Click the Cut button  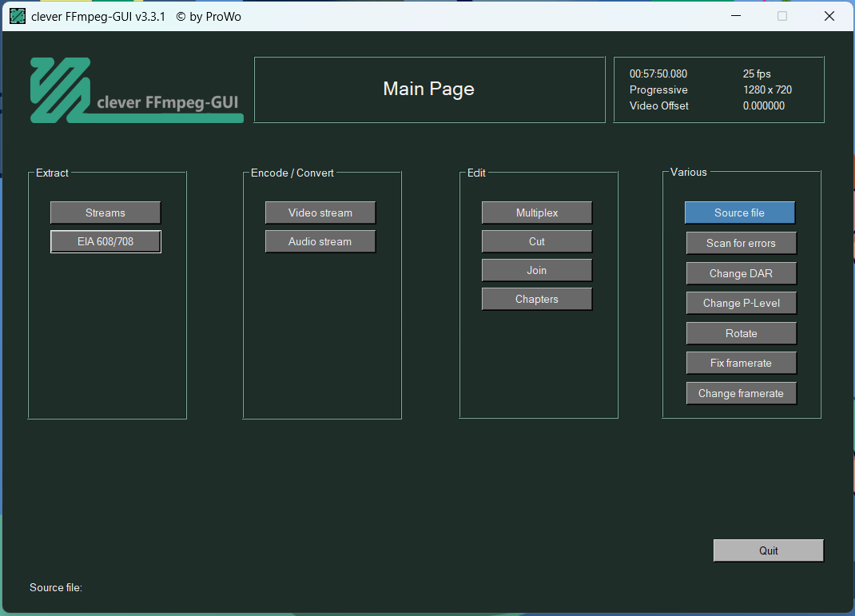536,241
